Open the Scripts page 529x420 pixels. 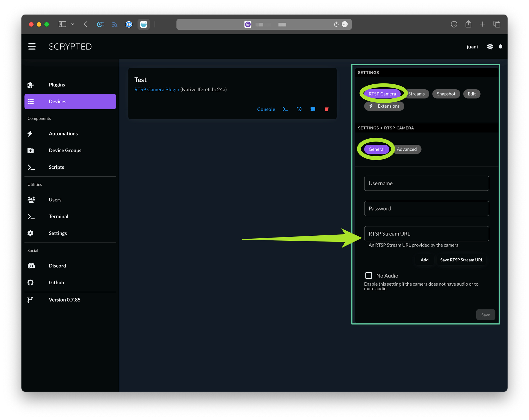tap(70, 167)
